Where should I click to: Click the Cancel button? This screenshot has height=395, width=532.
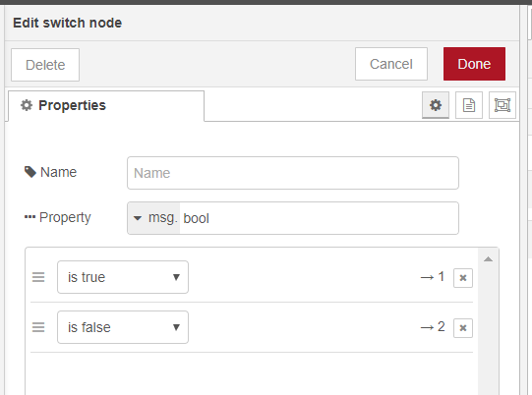391,64
